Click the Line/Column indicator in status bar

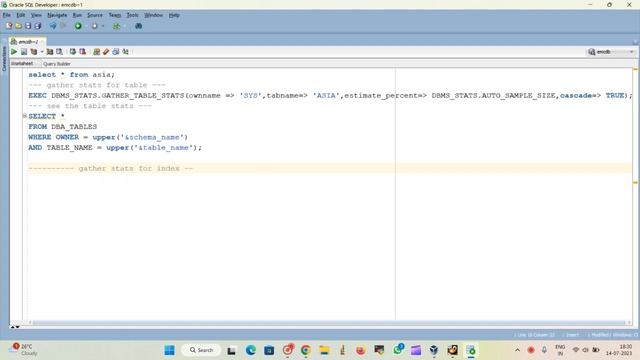[534, 335]
